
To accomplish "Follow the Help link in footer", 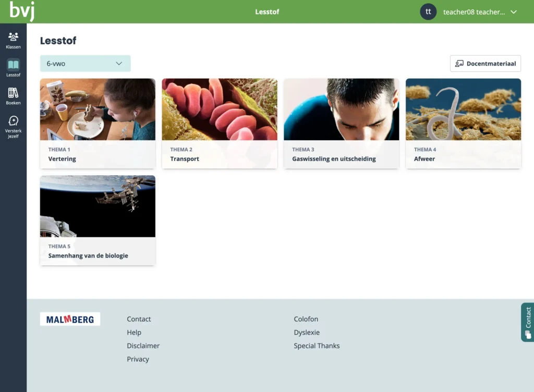I will [x=134, y=333].
